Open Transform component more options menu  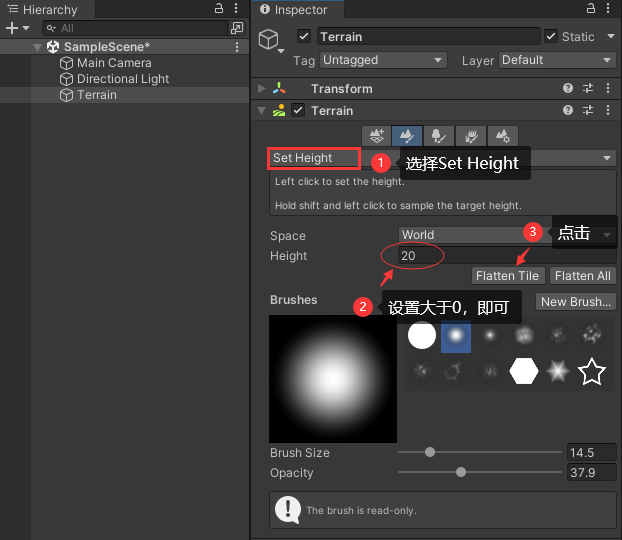click(608, 88)
